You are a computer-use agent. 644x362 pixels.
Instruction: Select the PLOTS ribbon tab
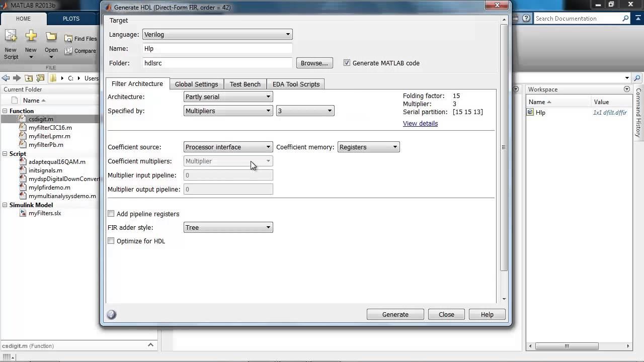tap(71, 19)
